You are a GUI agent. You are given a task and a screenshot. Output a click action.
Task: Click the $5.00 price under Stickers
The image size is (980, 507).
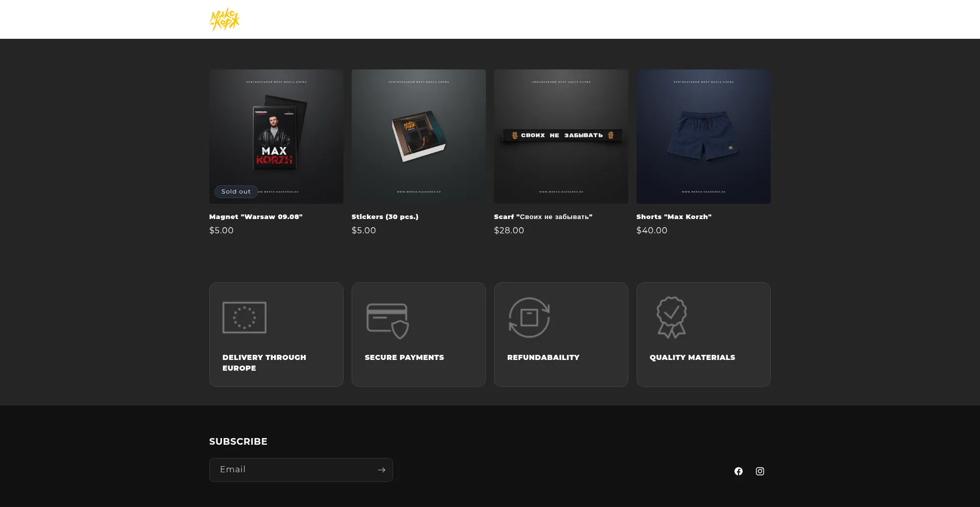[x=364, y=230]
